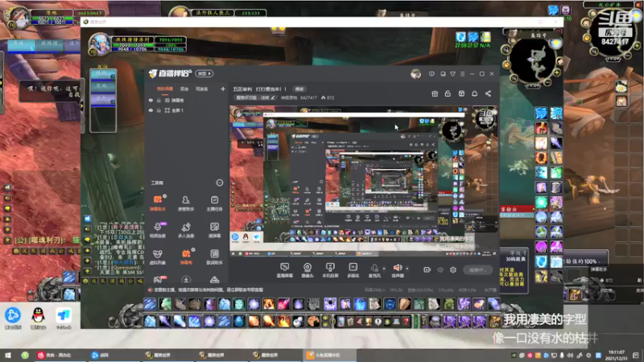
Task: Open Windows Start button
Action: [8, 355]
